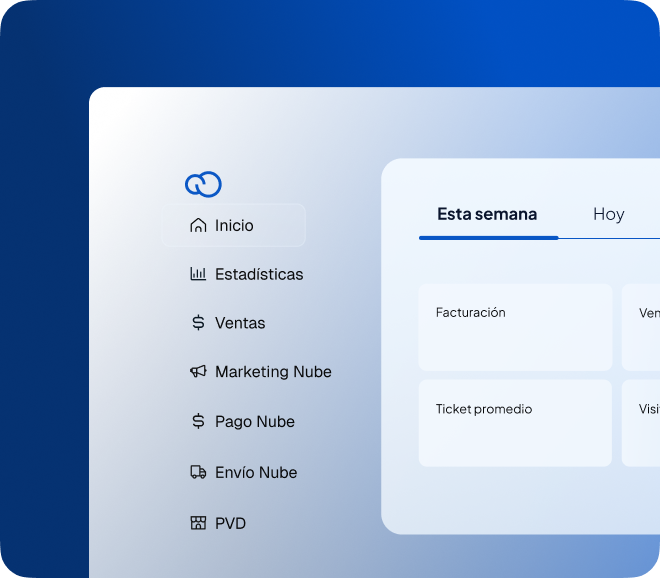Navigate to Marketing Nube label
660x578 pixels.
tap(273, 372)
